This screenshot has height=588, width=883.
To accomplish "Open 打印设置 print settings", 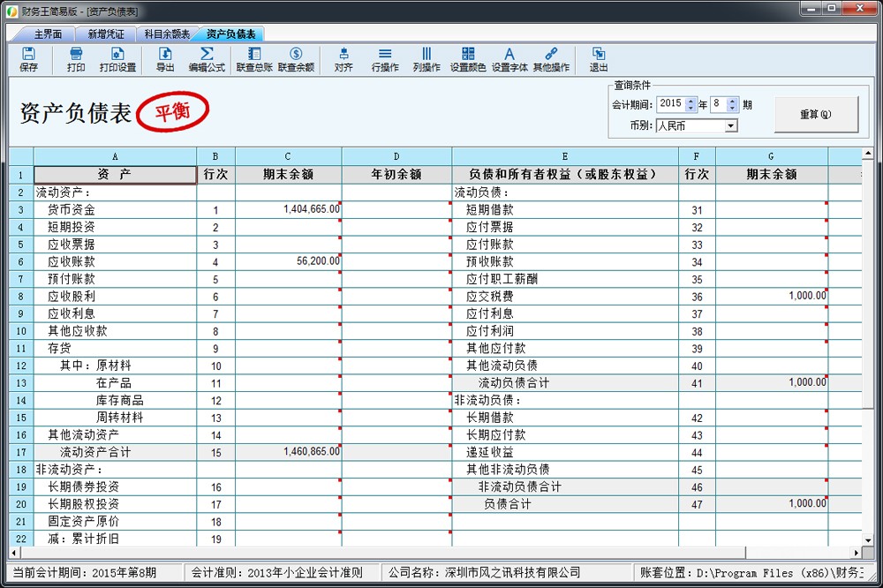I will click(x=117, y=59).
